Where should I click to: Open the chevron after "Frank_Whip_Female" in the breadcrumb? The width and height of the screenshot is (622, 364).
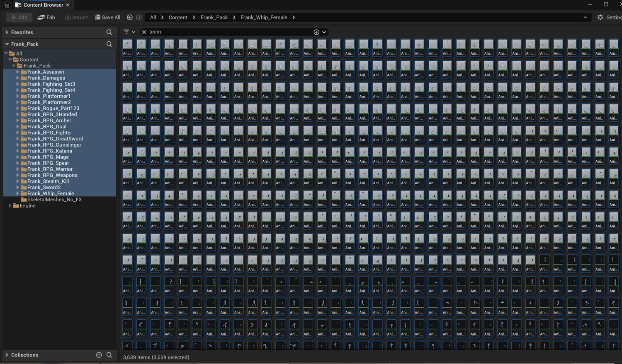(294, 17)
